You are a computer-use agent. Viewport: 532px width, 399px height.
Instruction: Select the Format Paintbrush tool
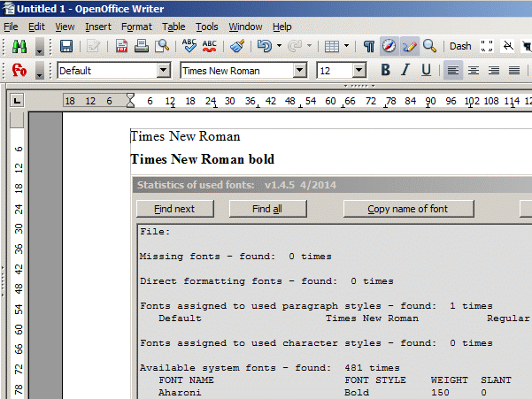coord(236,46)
